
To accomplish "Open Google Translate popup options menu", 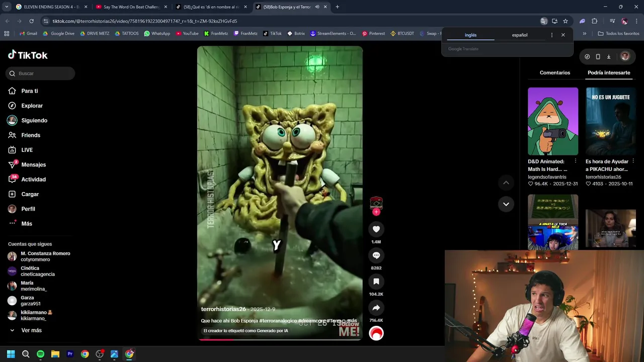I will click(x=552, y=35).
